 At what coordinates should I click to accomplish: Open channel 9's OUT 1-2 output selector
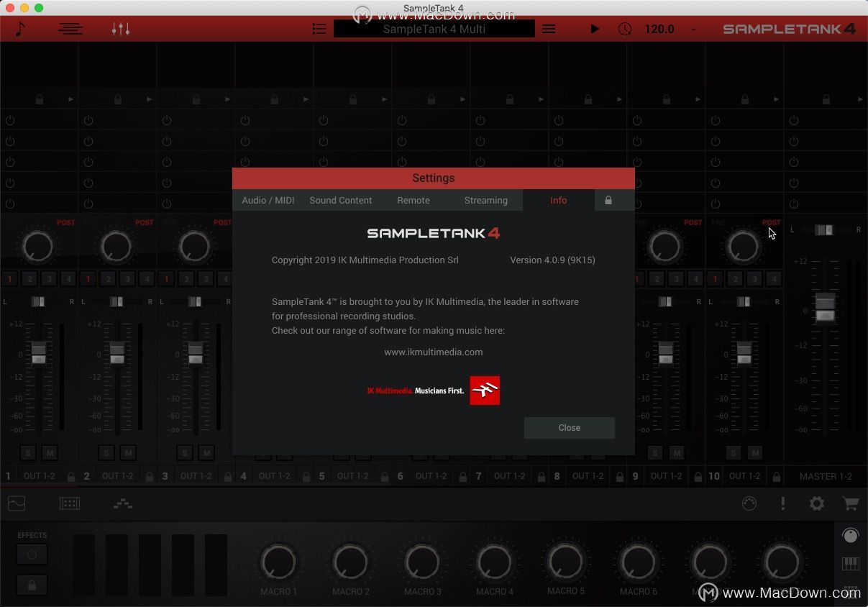[x=667, y=476]
